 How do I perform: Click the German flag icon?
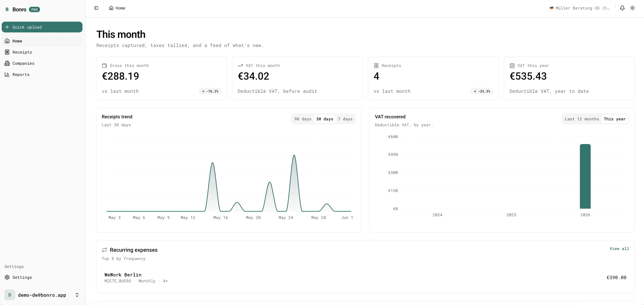(x=552, y=8)
